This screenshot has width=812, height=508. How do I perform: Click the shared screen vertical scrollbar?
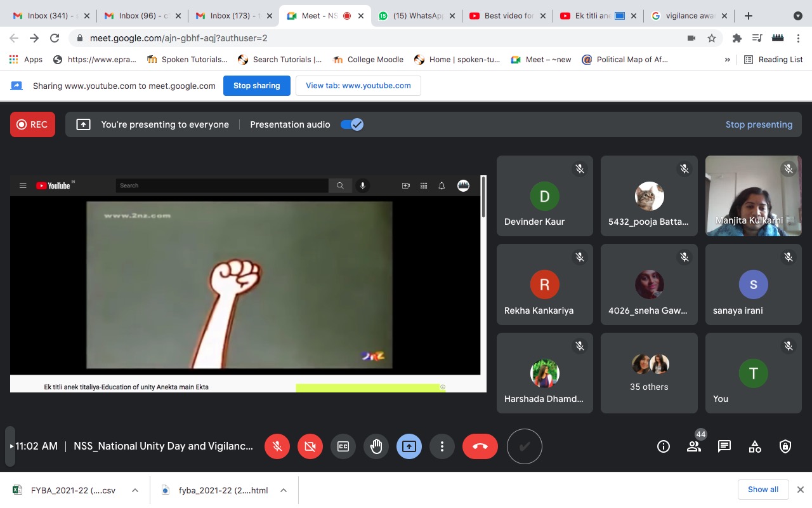point(483,197)
